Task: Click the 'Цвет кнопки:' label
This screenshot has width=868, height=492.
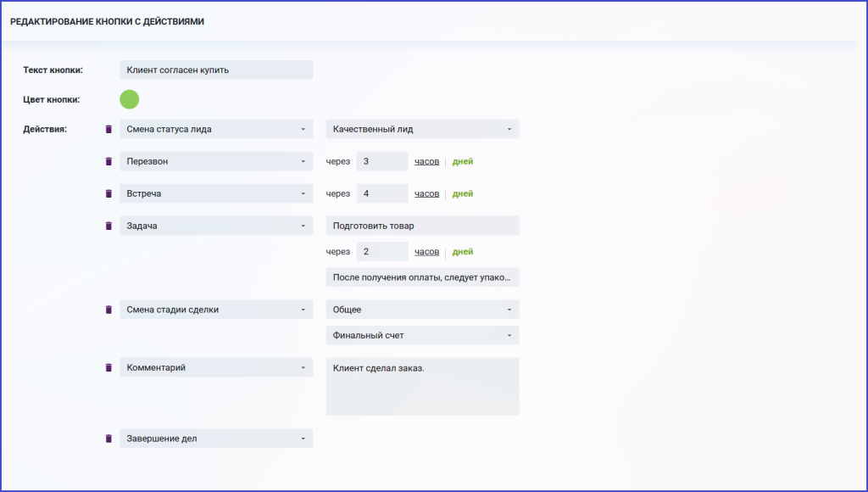Action: coord(52,100)
